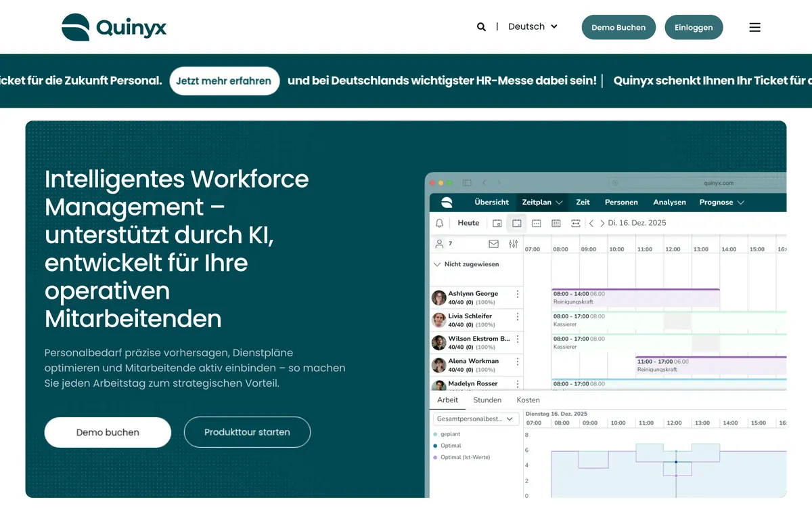The image size is (812, 508).
Task: Click the name Madelyn Rosser
Action: coord(473,383)
